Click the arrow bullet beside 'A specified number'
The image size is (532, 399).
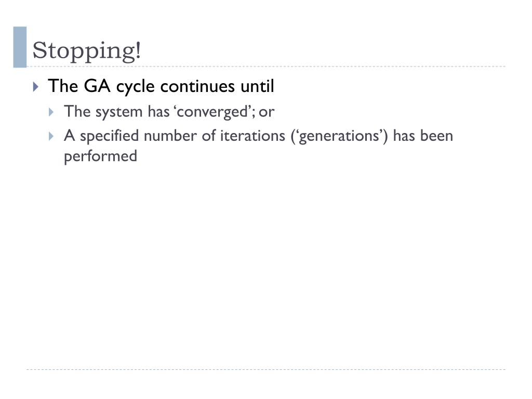point(51,137)
